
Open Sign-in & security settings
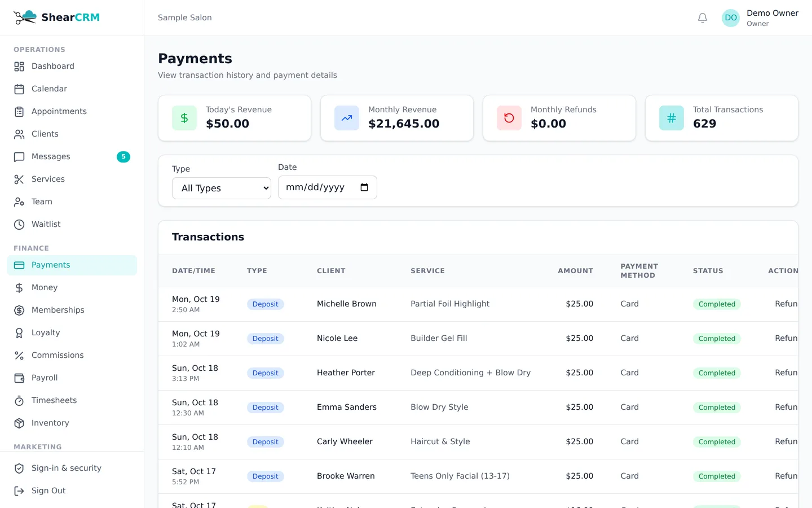tap(72, 468)
